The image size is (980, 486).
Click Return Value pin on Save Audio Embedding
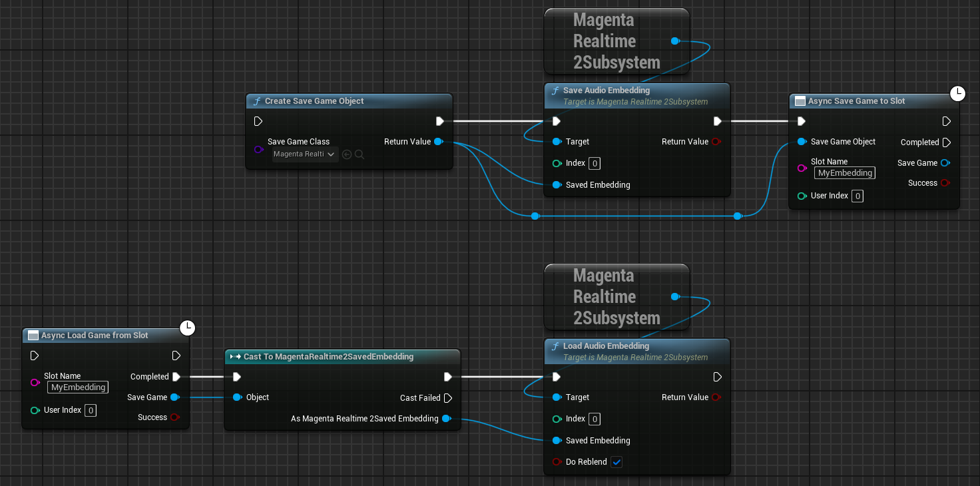point(716,142)
